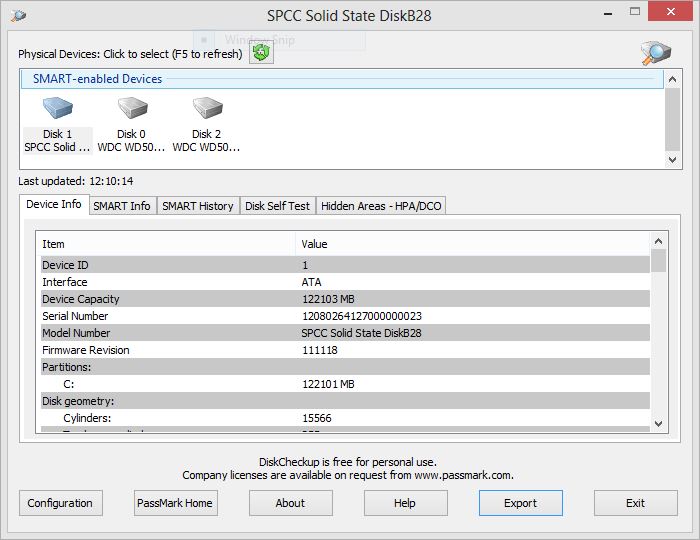Open the About dialog
700x540 pixels.
pos(291,503)
